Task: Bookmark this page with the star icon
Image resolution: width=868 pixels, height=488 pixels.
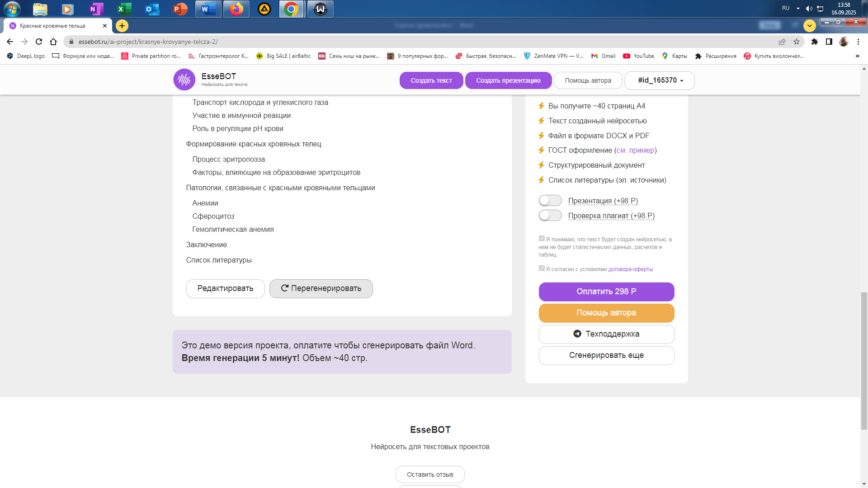Action: coord(797,42)
